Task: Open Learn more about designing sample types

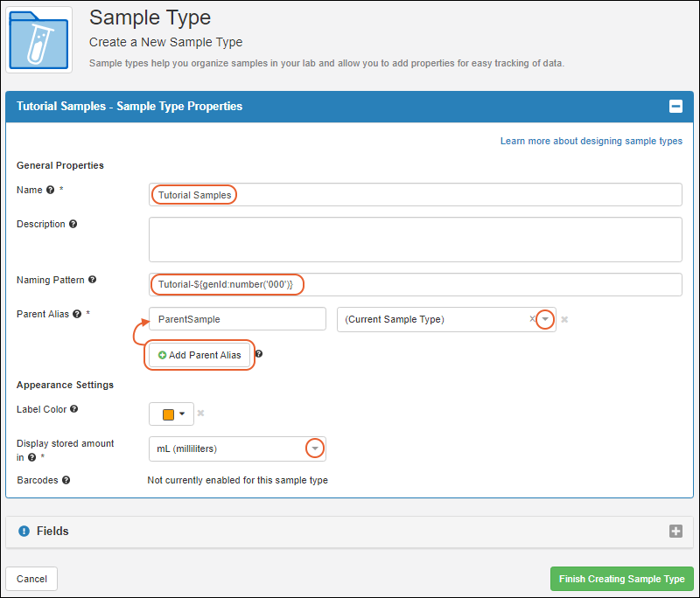Action: pos(591,141)
